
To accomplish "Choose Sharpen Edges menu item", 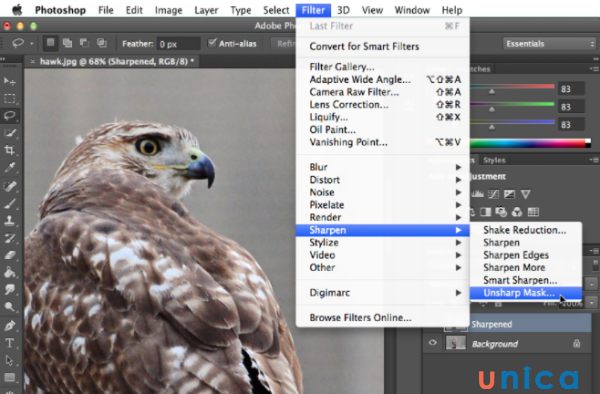I will pos(526,255).
